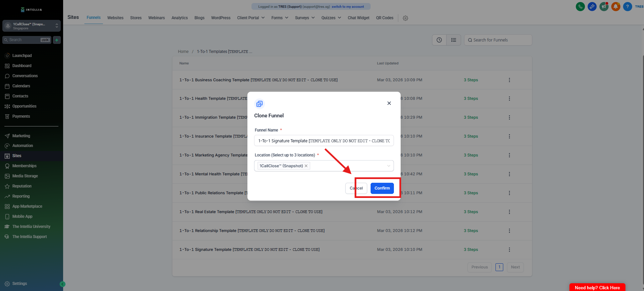Screen dimensions: 644x291
Task: Switch to list view icon
Action: pyautogui.click(x=454, y=40)
